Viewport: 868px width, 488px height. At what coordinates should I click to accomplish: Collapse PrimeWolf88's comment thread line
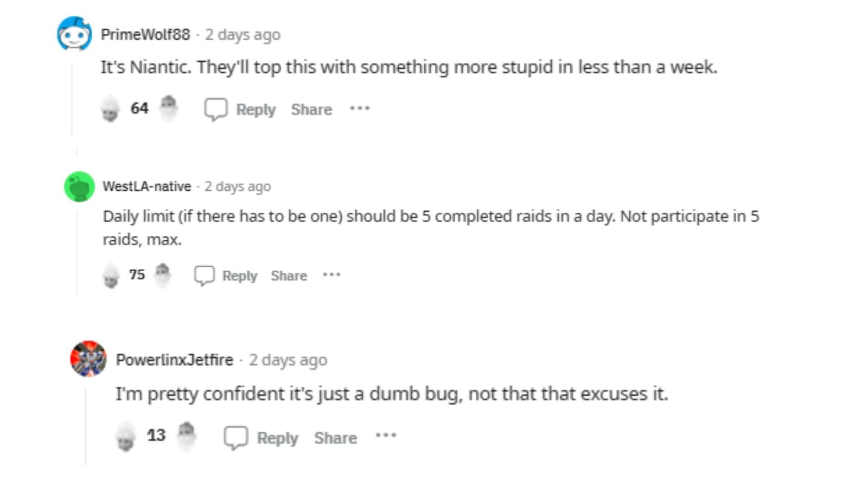(72, 98)
